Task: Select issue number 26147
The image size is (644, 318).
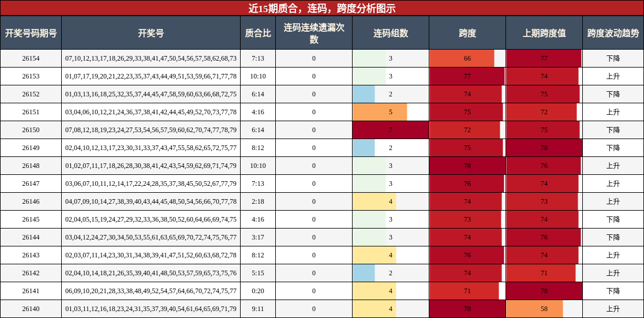Action: coord(31,184)
